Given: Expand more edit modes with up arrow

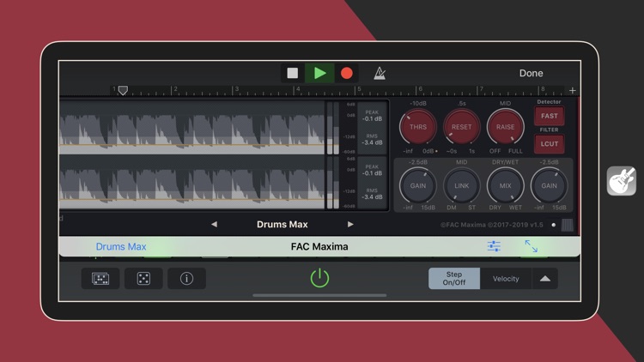Looking at the screenshot, I should [545, 279].
